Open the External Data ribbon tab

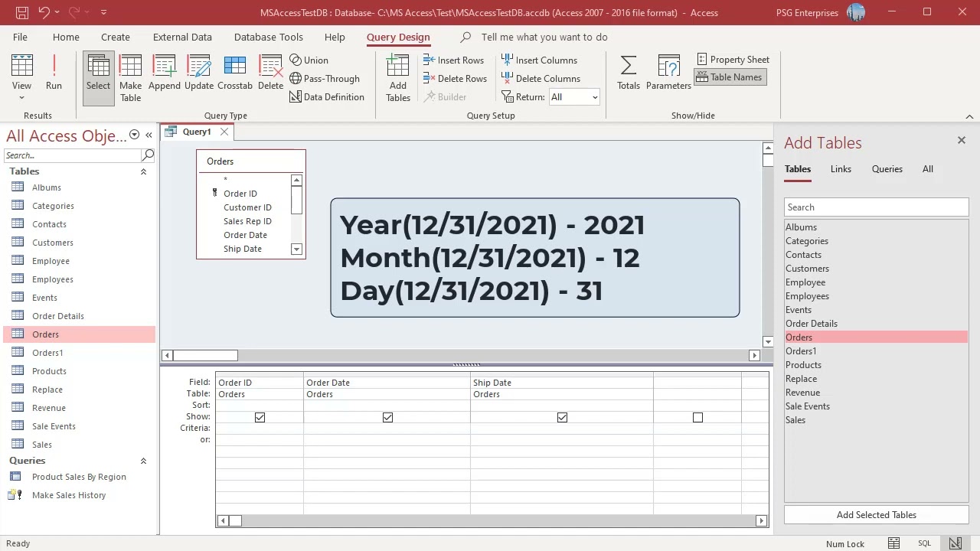point(182,37)
